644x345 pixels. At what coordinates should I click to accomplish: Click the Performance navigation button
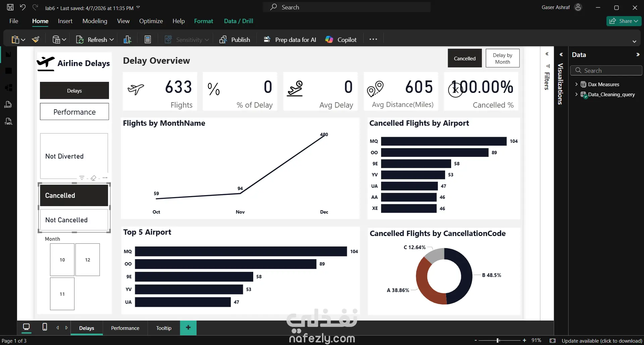point(74,112)
